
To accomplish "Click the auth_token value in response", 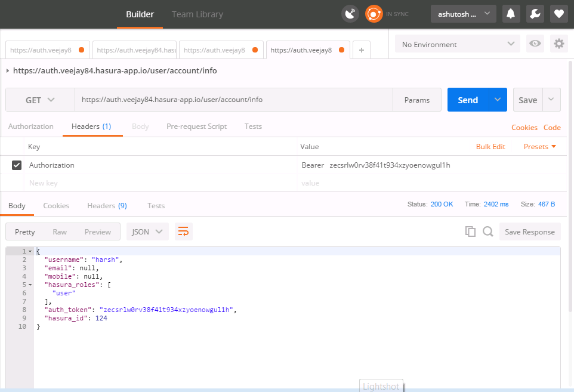I will (166, 310).
